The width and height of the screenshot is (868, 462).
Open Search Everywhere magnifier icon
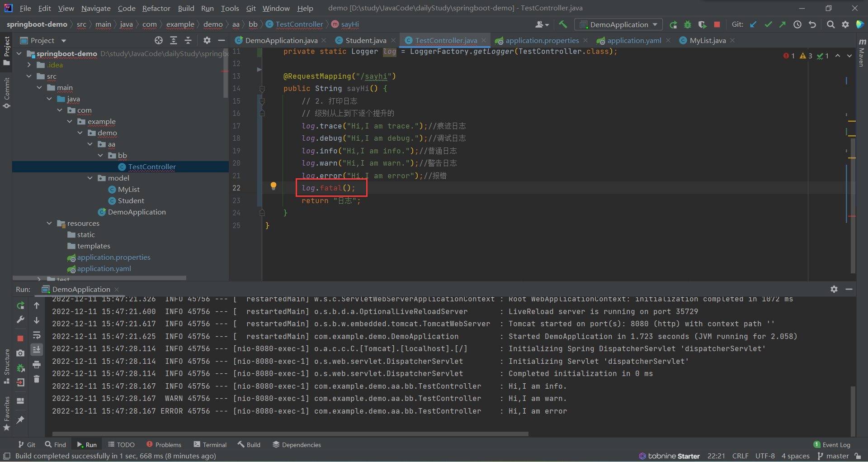[x=830, y=24]
